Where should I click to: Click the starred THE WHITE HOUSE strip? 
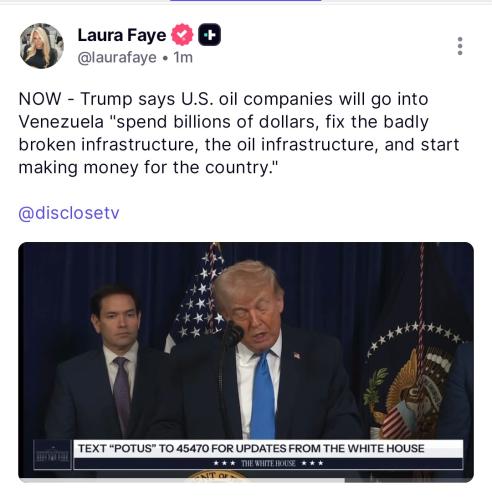(268, 463)
